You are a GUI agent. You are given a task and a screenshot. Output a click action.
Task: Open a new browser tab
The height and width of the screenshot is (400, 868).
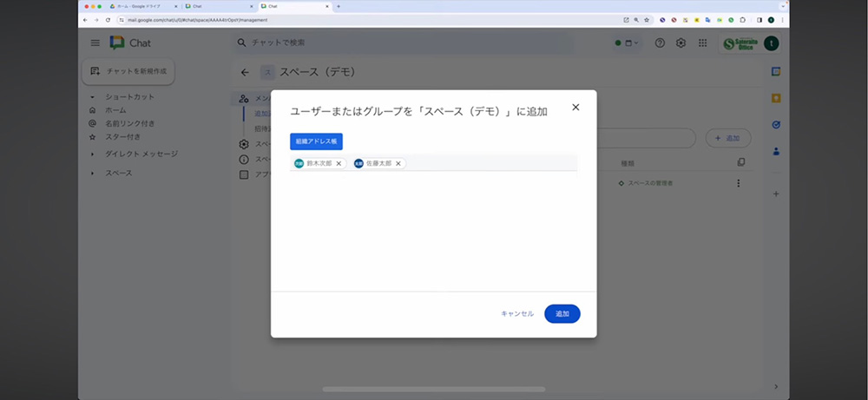point(339,6)
